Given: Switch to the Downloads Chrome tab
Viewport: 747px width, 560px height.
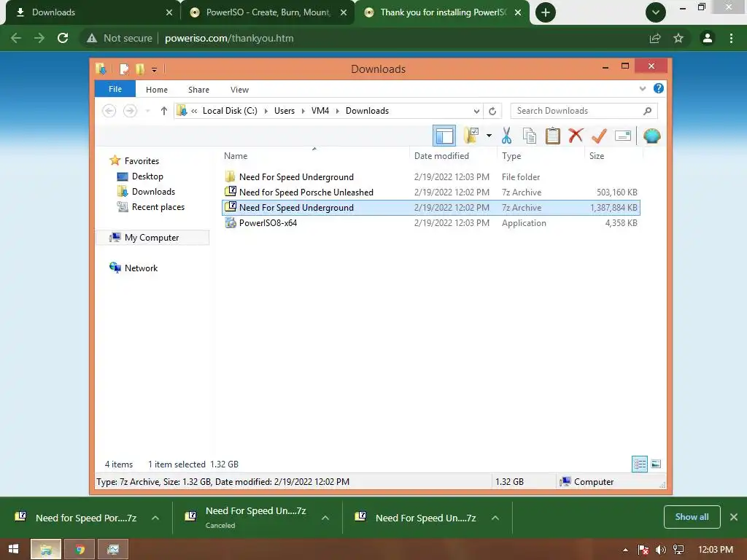Looking at the screenshot, I should coord(93,12).
